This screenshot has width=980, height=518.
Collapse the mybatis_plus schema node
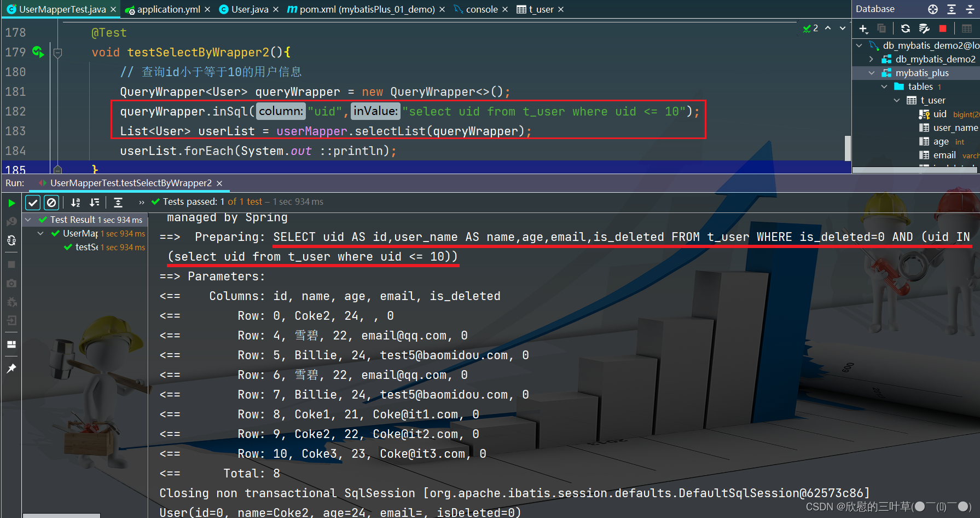click(872, 73)
